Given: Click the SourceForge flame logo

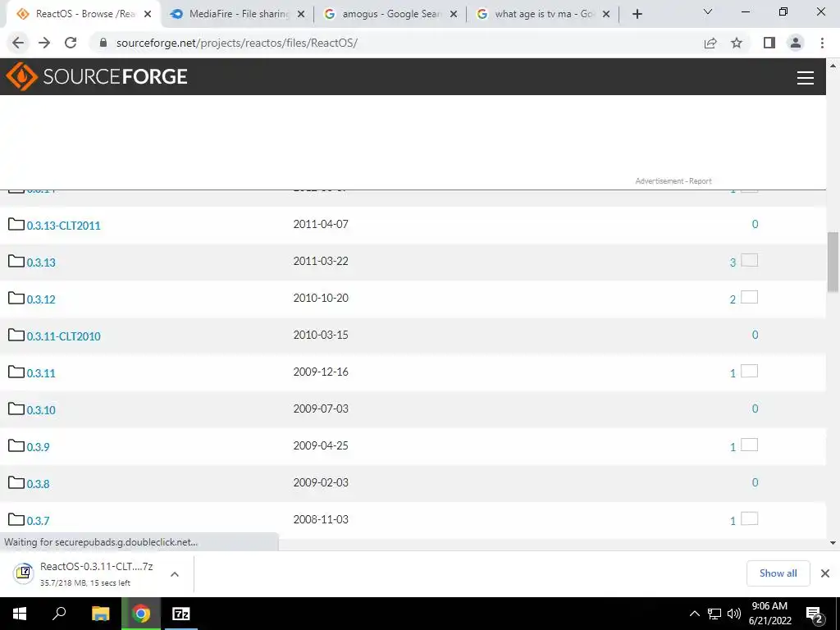Looking at the screenshot, I should pyautogui.click(x=21, y=76).
